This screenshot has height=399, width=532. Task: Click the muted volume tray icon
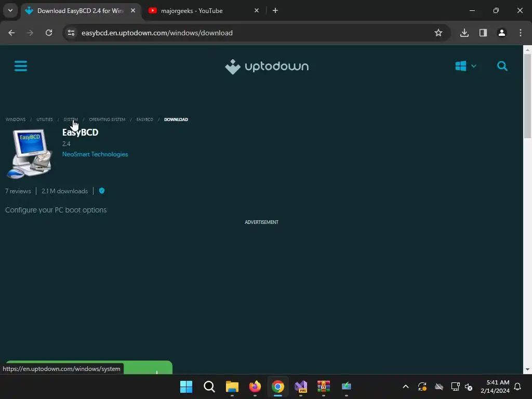point(469,387)
